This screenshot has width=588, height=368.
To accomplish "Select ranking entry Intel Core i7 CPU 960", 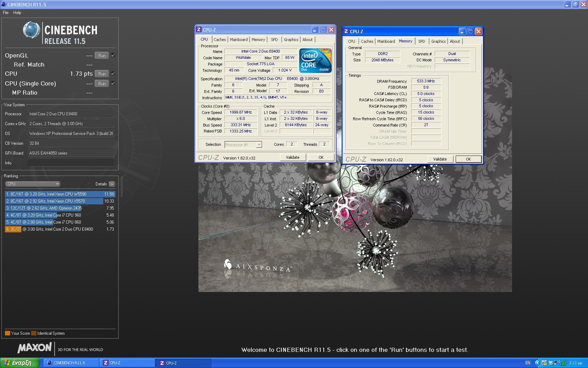I will pos(60,215).
